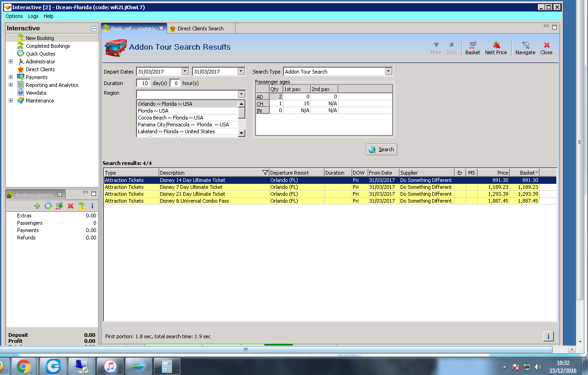Click the filter icon in Description column header
588x375 pixels.
click(265, 173)
